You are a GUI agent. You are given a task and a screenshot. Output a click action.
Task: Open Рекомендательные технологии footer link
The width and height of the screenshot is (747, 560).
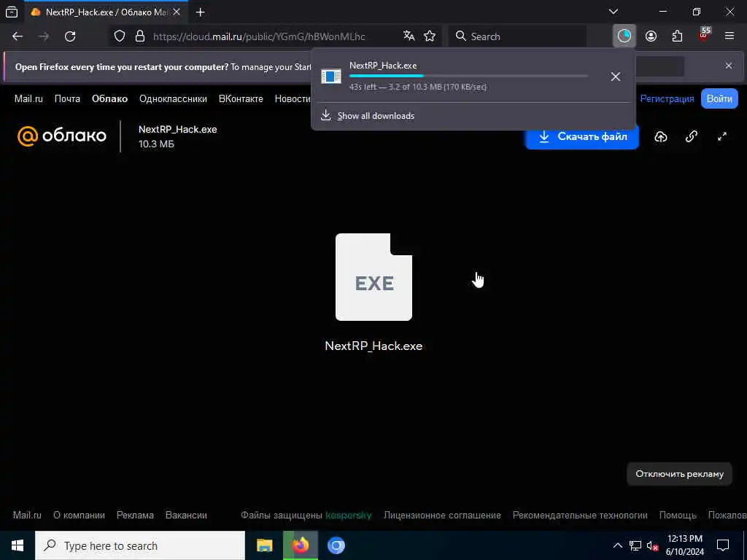point(580,516)
